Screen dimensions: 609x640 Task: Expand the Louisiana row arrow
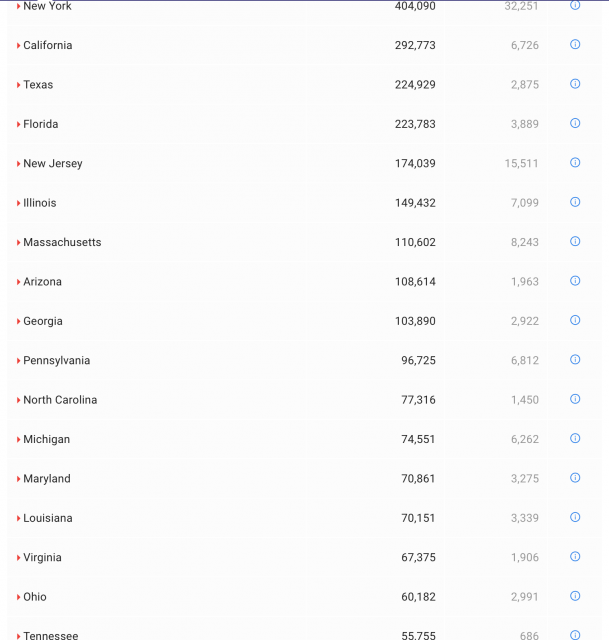19,518
